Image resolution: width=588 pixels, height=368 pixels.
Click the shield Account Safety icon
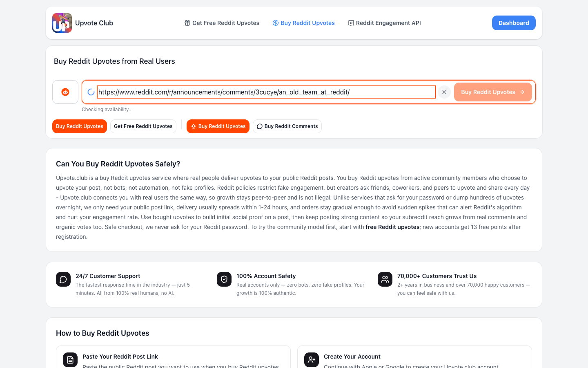coord(224,279)
